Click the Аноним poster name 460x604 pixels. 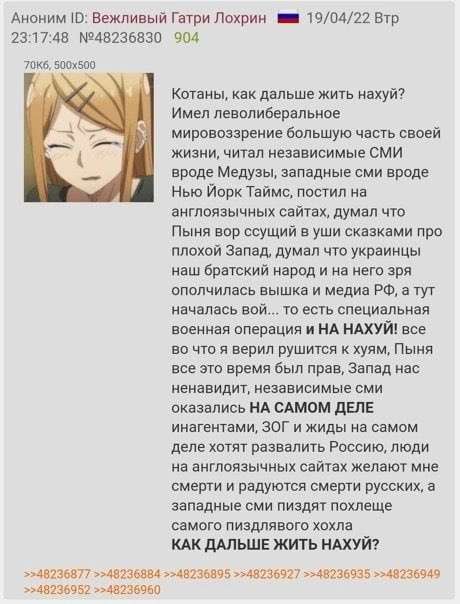click(x=39, y=18)
